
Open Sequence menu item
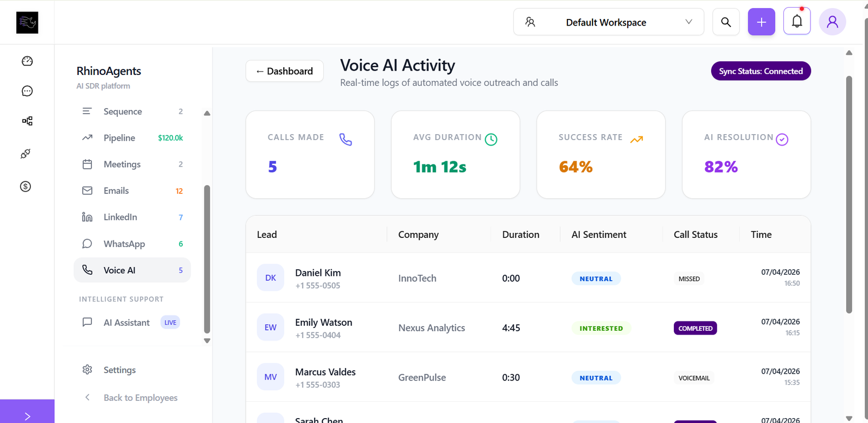pyautogui.click(x=132, y=111)
